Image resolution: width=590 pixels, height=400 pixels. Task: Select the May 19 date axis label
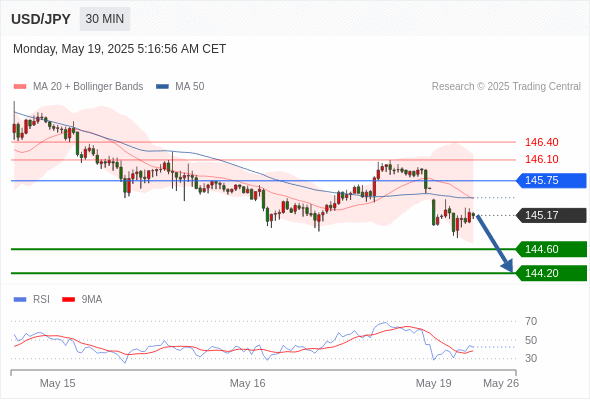[x=433, y=383]
